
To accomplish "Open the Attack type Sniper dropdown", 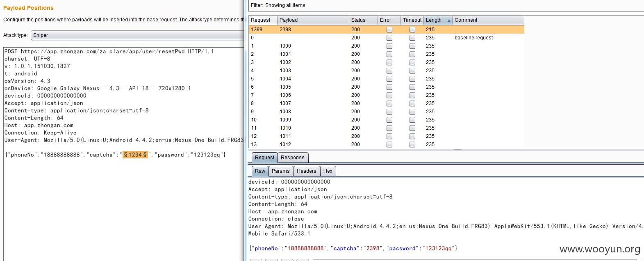I will [x=137, y=35].
